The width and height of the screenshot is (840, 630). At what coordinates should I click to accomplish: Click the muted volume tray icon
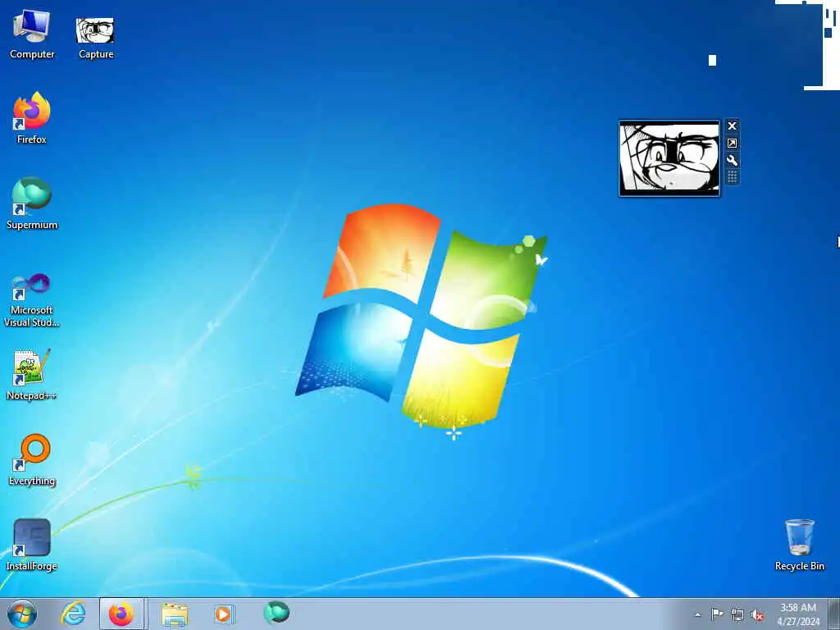click(757, 615)
